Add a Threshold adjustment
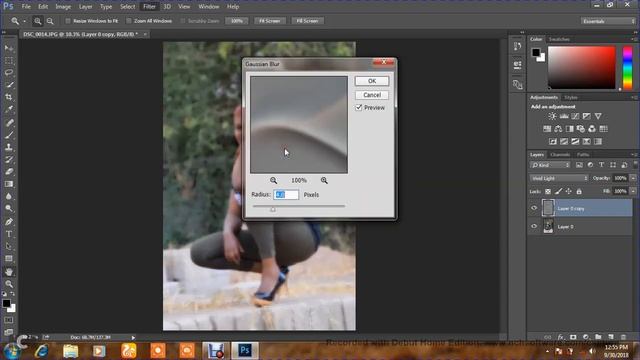 [x=575, y=142]
